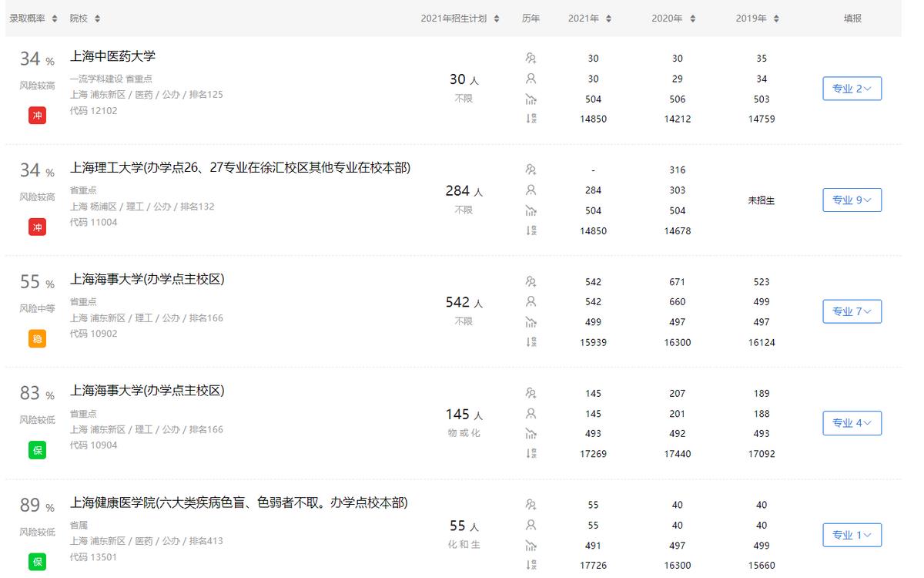Click the 未招生 cell for 上海理工大学
The height and width of the screenshot is (578, 924).
pos(762,200)
